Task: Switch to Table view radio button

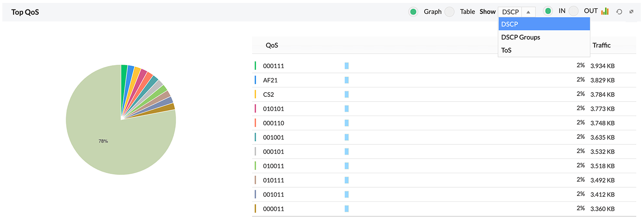Action: click(x=449, y=12)
